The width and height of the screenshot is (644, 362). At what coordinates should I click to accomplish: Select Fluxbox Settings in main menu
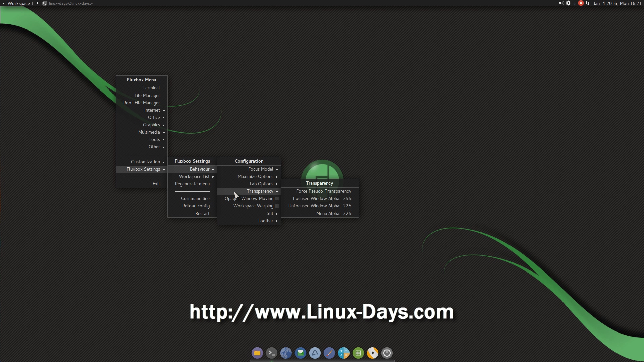pyautogui.click(x=142, y=169)
